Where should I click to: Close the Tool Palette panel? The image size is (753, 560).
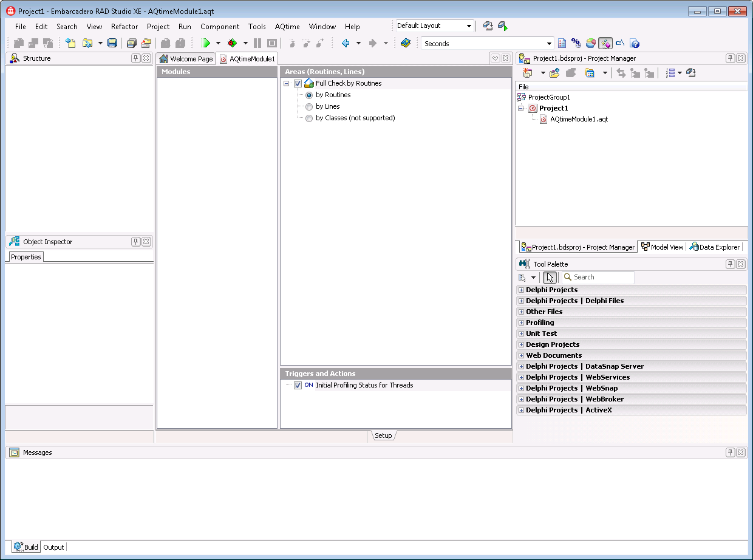coord(741,264)
